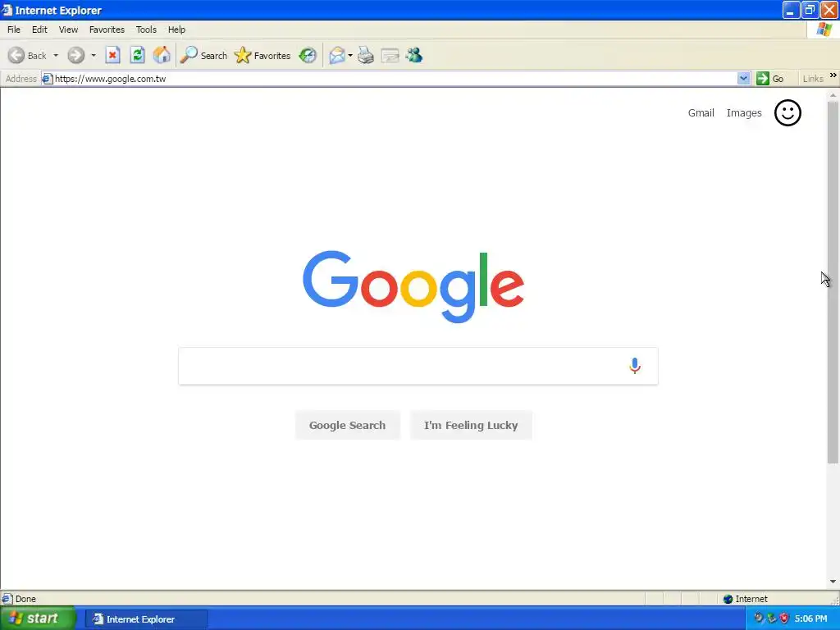
Task: Click the Mail envelope icon
Action: click(x=337, y=55)
